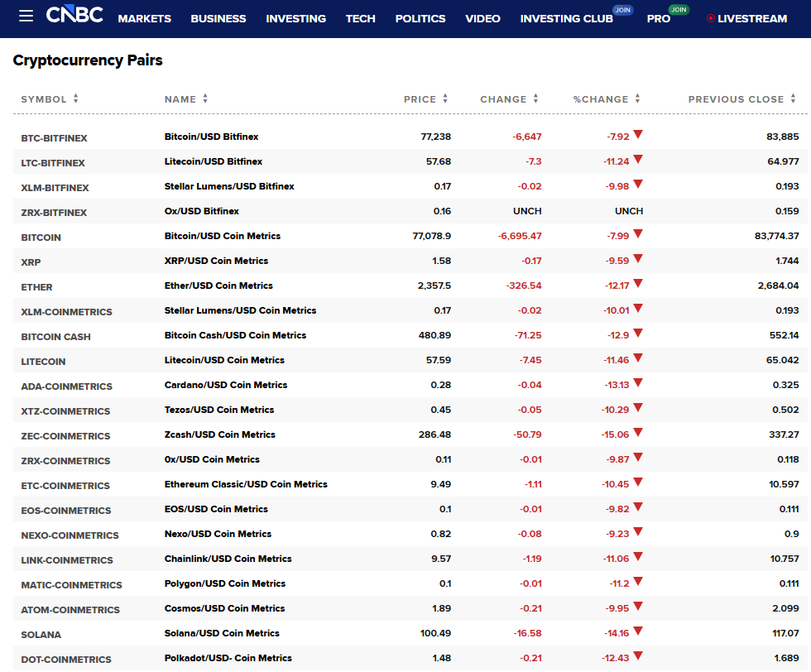Screen dimensions: 811x672
Task: Click the Investing Club JOIN badge
Action: coord(623,10)
